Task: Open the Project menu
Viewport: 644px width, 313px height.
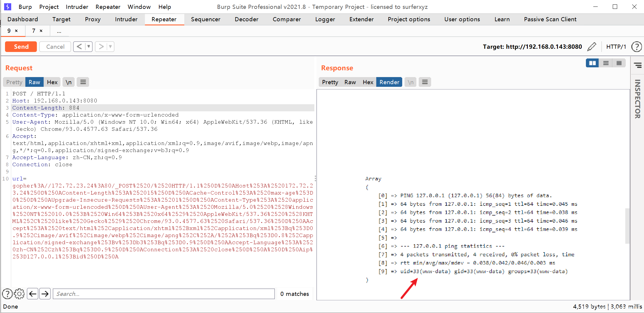Action: click(49, 7)
